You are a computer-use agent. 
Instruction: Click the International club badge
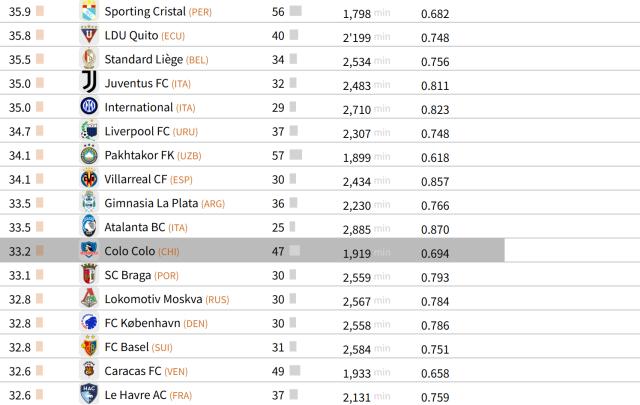(89, 107)
